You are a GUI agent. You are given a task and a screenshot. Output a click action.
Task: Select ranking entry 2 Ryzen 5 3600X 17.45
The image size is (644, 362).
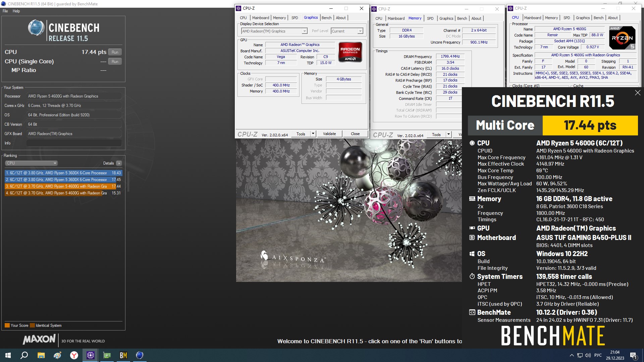[x=63, y=180]
